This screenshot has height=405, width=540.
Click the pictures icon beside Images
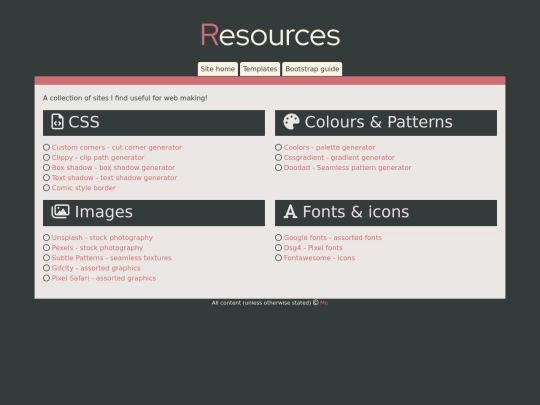click(x=60, y=211)
